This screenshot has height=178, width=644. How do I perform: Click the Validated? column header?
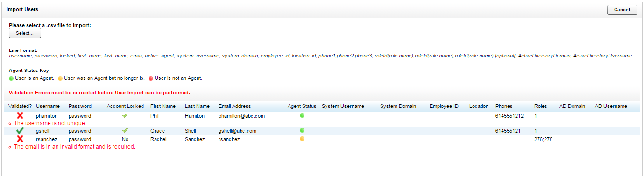click(x=20, y=106)
